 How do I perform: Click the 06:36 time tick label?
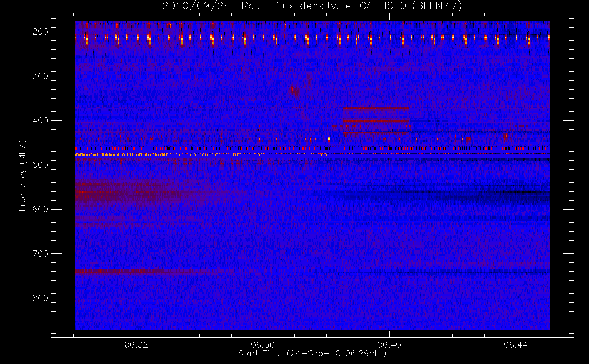[x=262, y=345]
